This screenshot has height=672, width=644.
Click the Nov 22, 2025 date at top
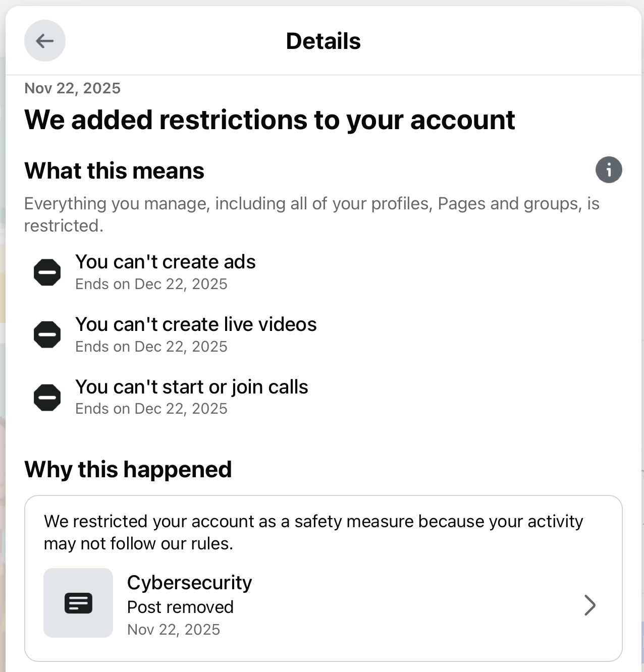[73, 88]
